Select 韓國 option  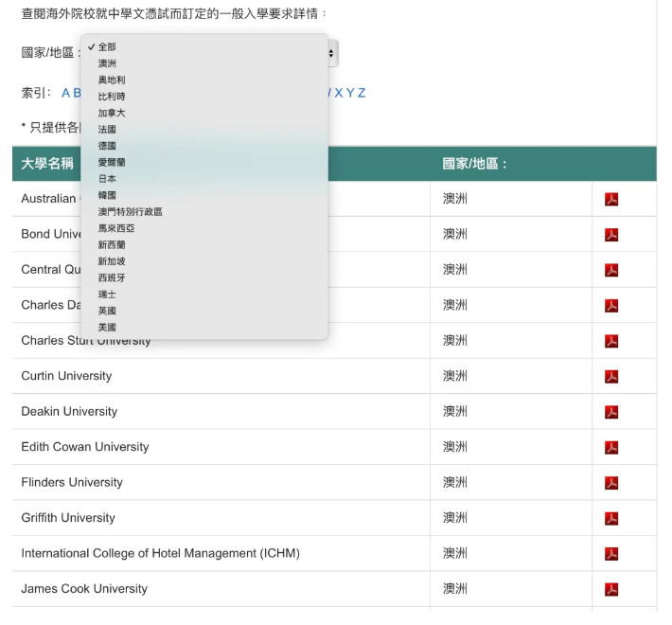[204, 195]
